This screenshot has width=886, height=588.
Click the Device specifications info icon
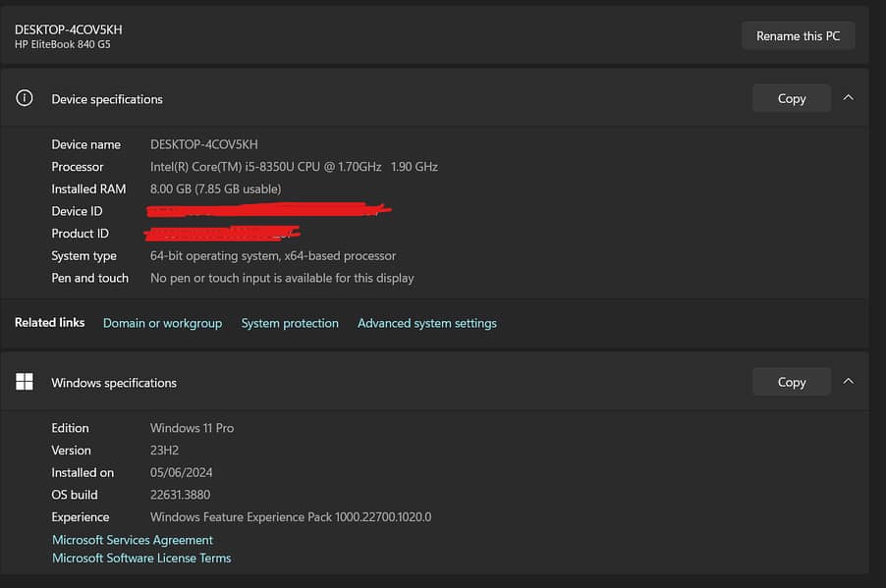25,98
